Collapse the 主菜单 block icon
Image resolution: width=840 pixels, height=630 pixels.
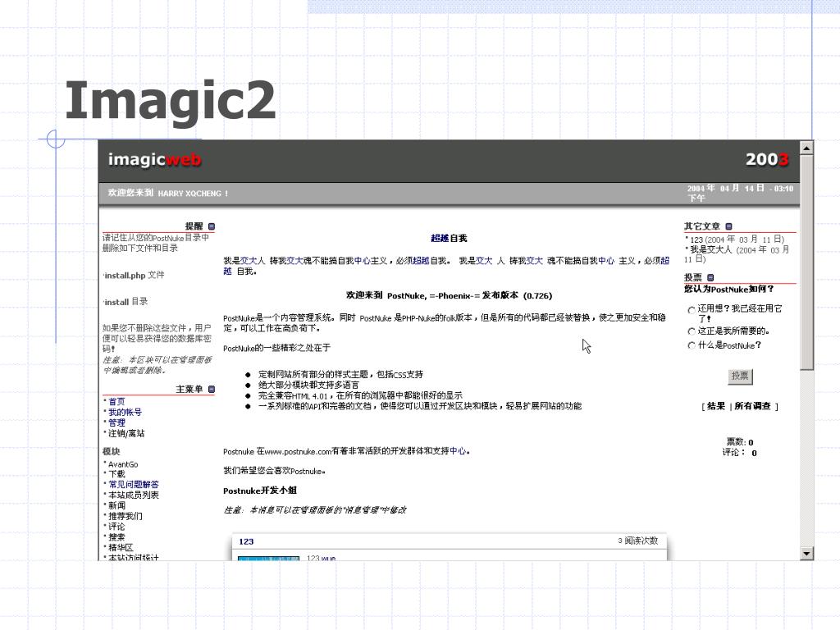[212, 390]
